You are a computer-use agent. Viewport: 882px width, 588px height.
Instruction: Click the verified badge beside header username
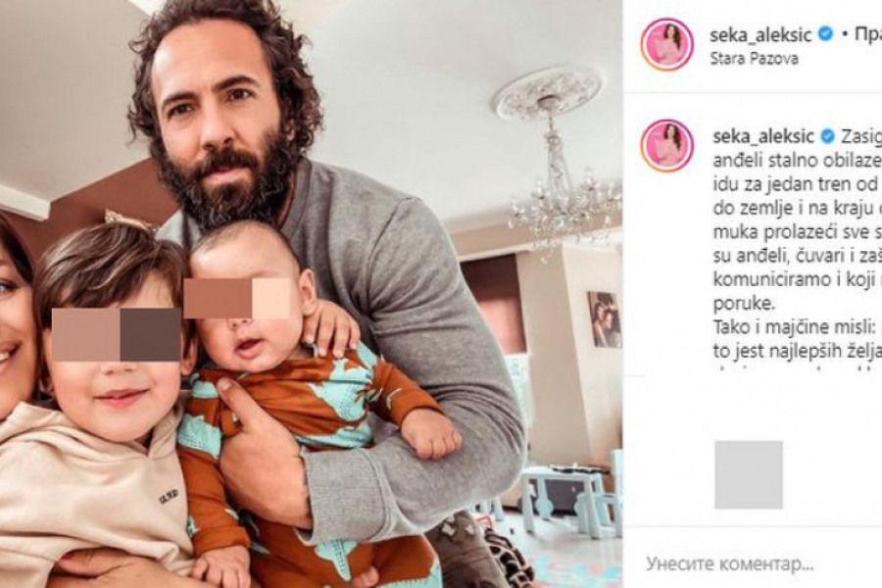pyautogui.click(x=825, y=35)
